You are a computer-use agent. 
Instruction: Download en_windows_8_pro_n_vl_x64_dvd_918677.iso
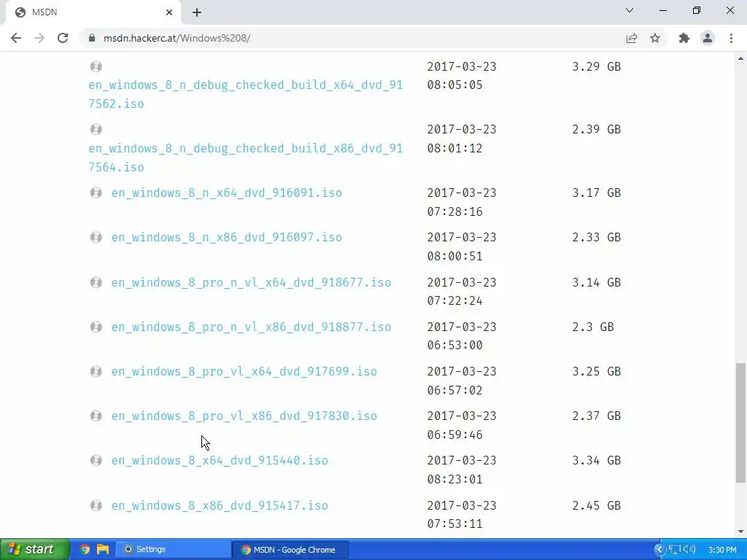coord(251,282)
